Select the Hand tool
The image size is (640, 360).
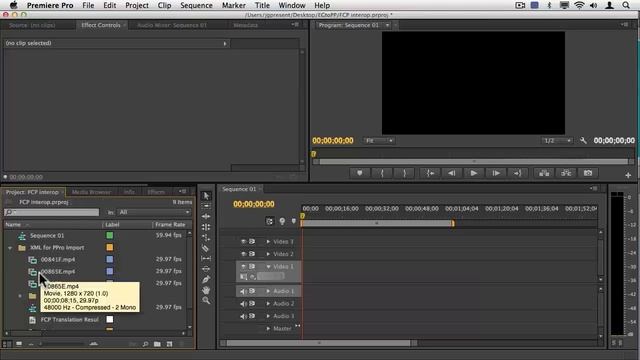[206, 290]
